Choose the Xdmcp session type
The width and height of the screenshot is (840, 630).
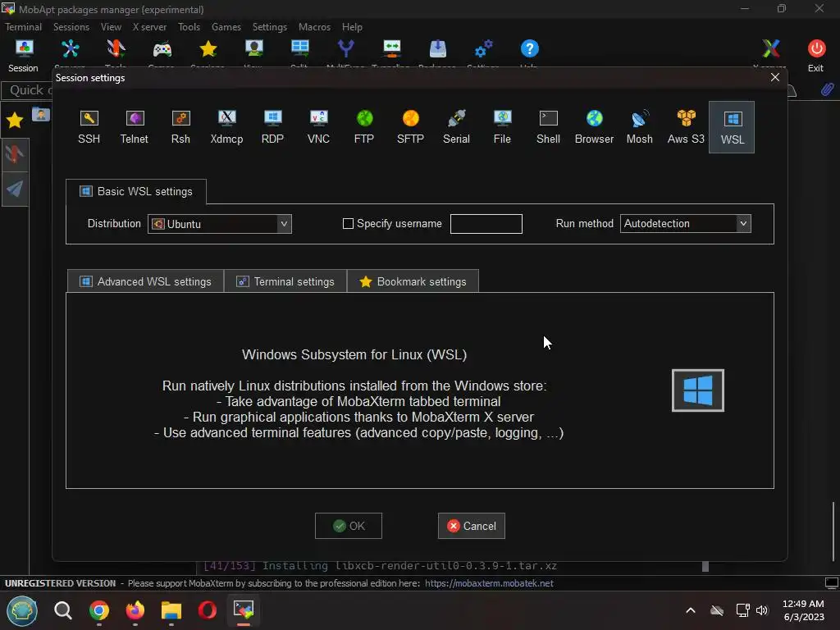pos(226,127)
